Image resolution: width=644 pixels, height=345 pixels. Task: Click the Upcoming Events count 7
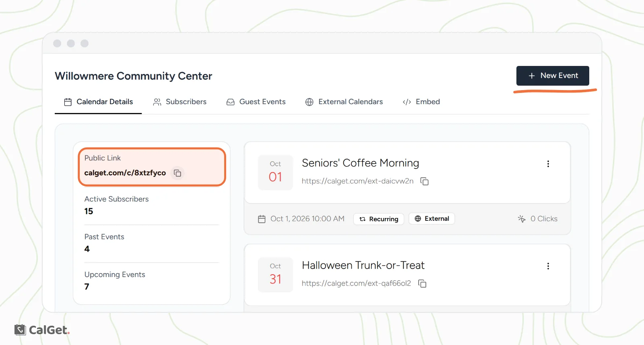click(x=87, y=287)
